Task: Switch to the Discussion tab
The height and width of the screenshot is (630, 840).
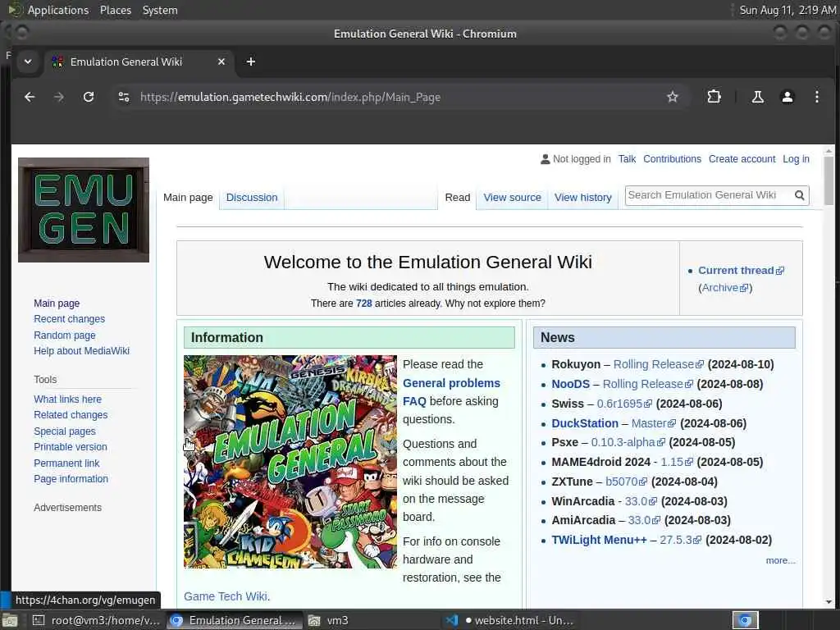Action: tap(252, 197)
